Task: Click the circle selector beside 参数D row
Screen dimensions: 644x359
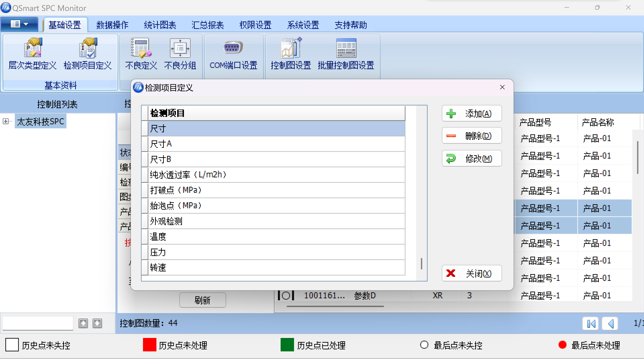Action: (x=286, y=295)
